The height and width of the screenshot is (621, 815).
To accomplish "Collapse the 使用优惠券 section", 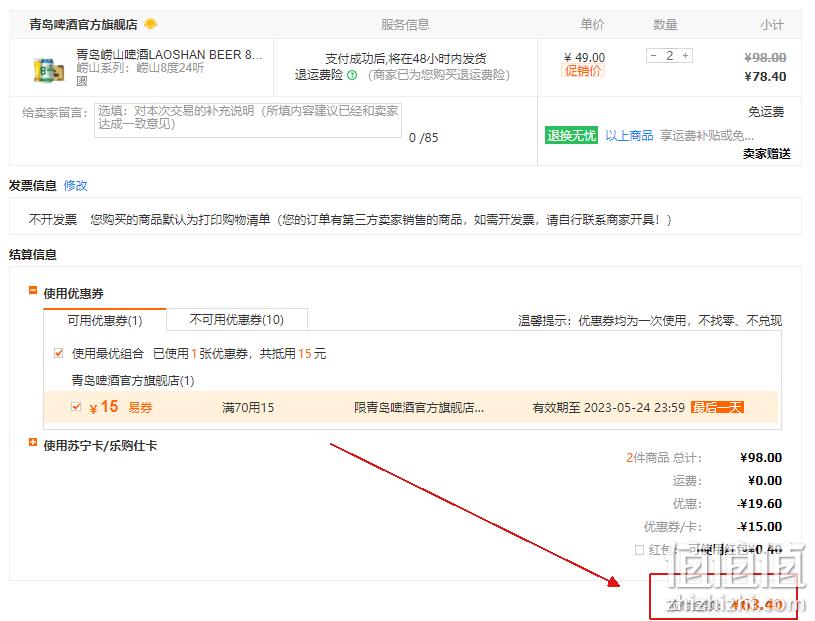I will [x=33, y=290].
